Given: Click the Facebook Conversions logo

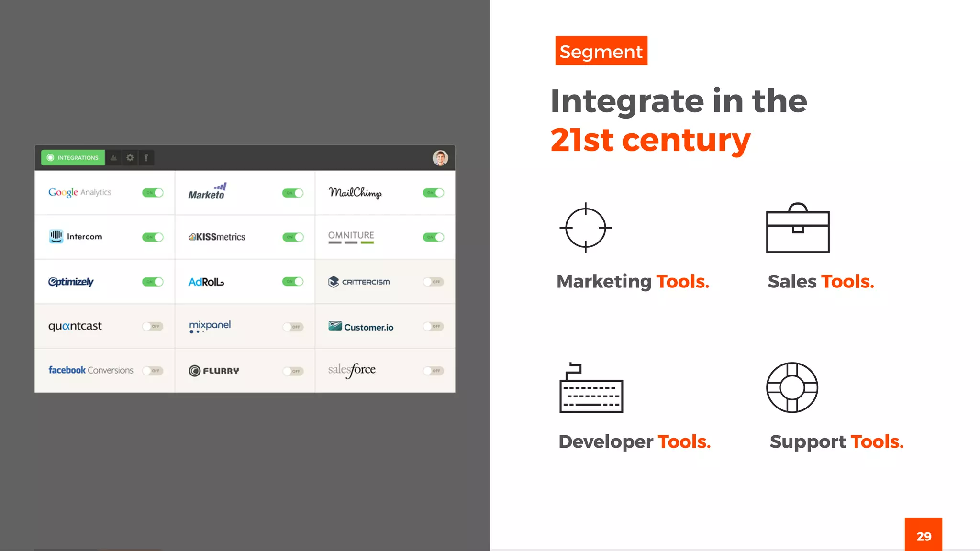Looking at the screenshot, I should tap(91, 370).
